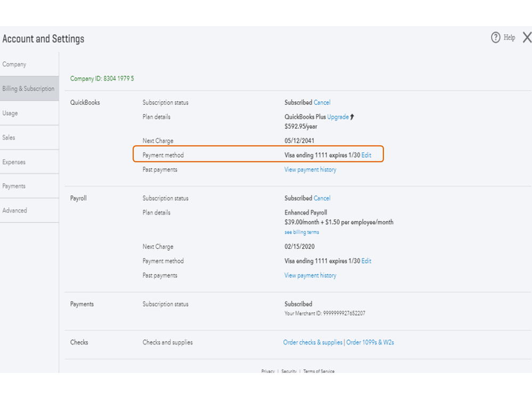Go to the Expenses tab
Viewport: 532px width, 399px height.
(x=14, y=162)
